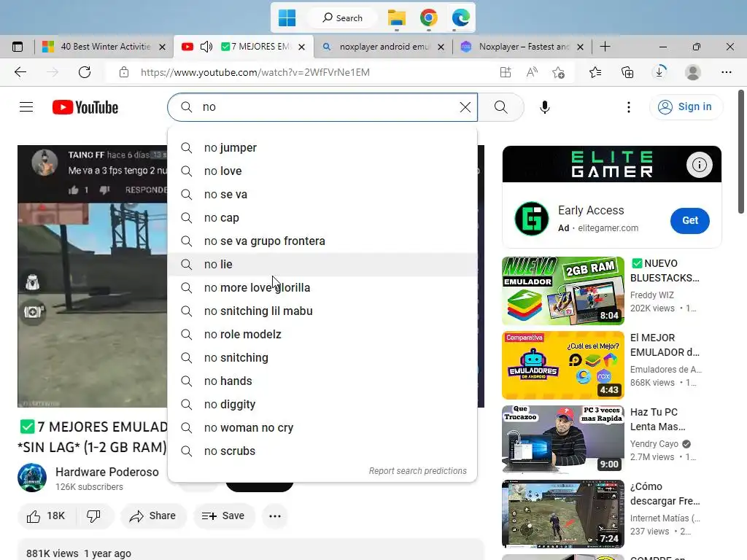Like the video with 18K likes
Image resolution: width=747 pixels, height=560 pixels.
[46, 516]
